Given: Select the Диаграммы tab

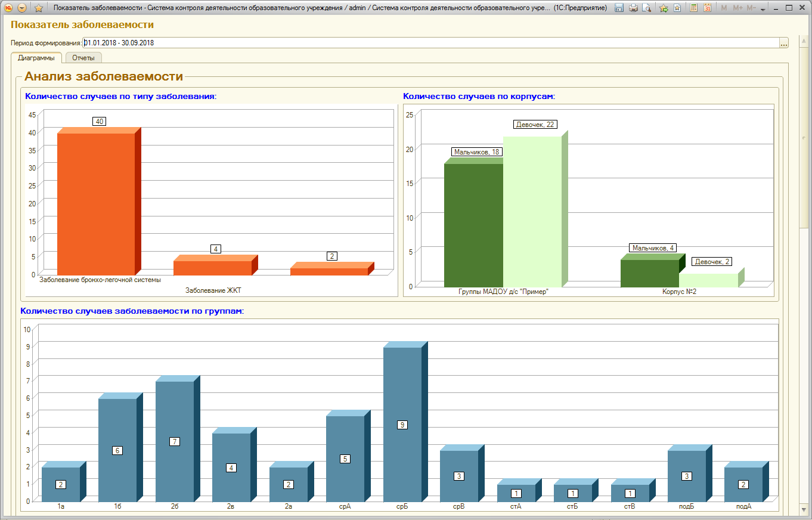Looking at the screenshot, I should point(36,58).
